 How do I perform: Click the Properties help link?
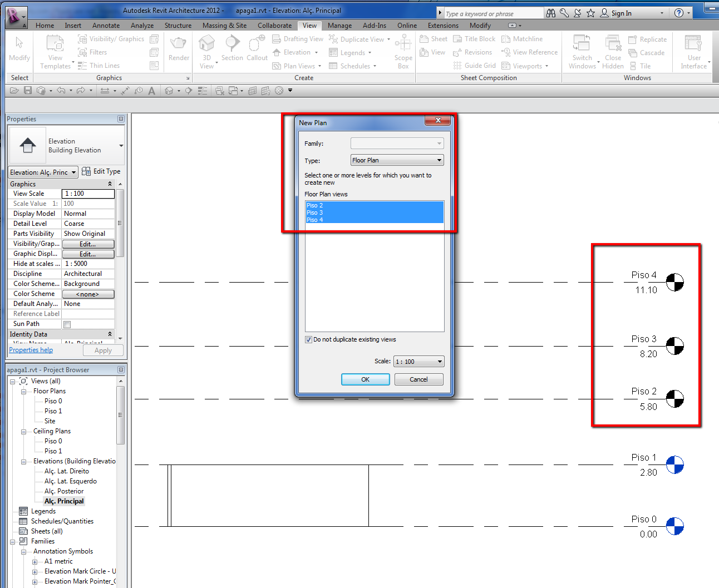31,350
